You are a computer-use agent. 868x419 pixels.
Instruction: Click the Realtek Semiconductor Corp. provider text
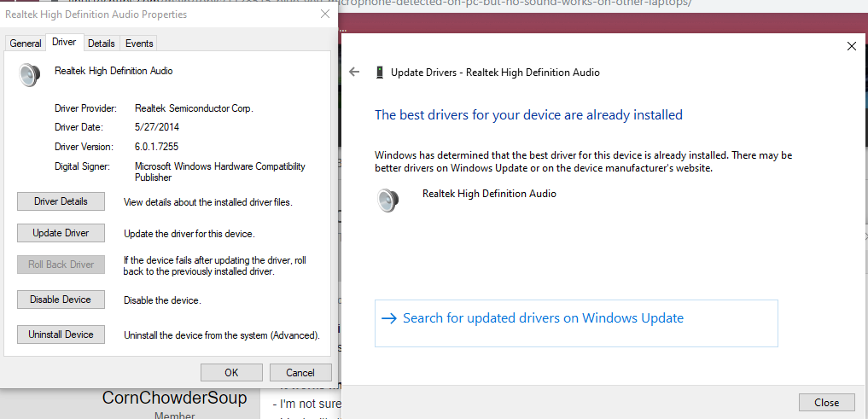point(195,108)
